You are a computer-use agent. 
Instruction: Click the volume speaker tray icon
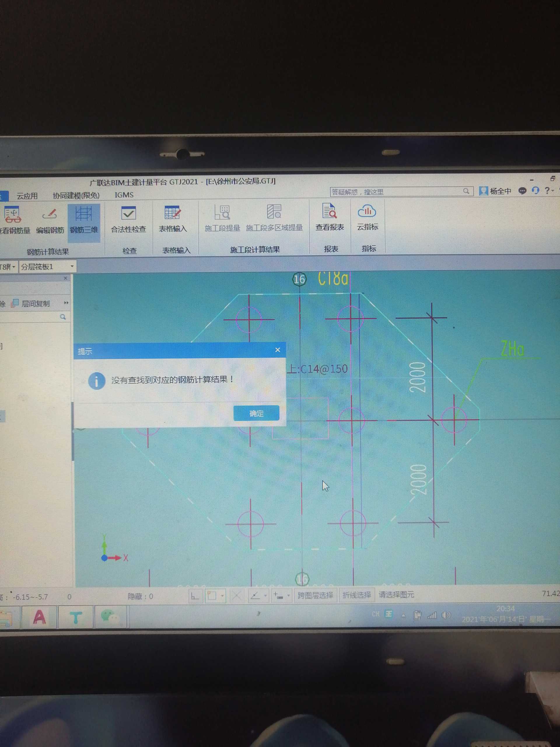click(446, 615)
